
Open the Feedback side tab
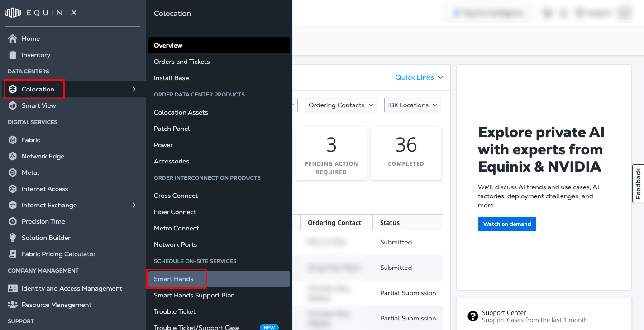pos(638,183)
